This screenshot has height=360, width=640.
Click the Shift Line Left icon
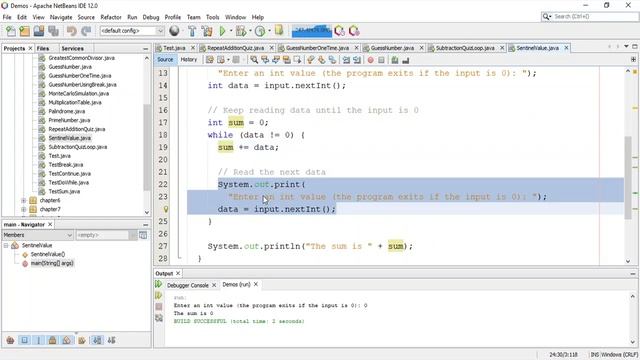(x=346, y=60)
